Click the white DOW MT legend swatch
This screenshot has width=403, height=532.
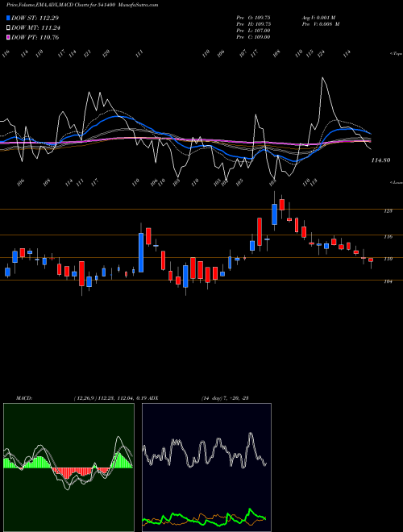(8, 28)
